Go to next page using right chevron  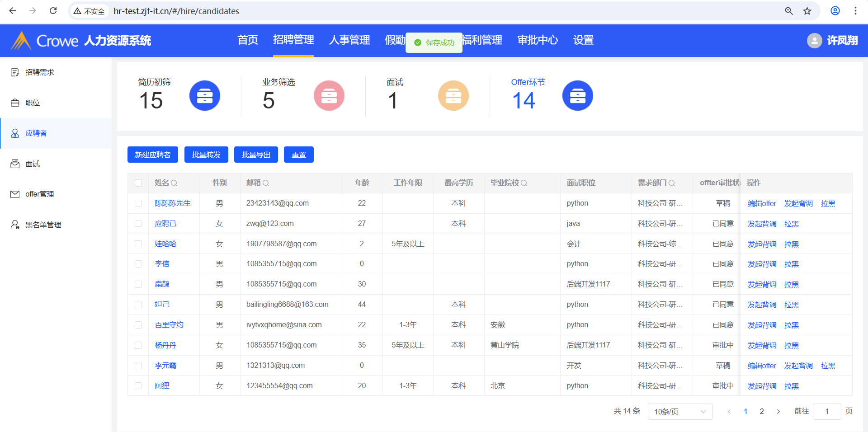coord(778,412)
